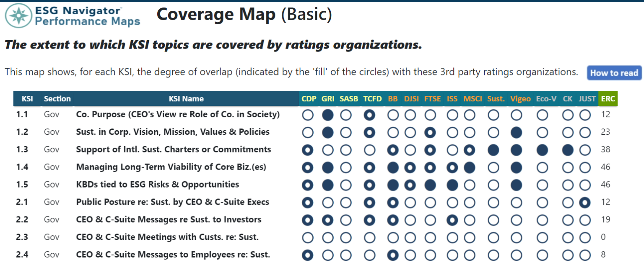Click the KSI Name column header
The image size is (644, 265).
click(x=186, y=99)
